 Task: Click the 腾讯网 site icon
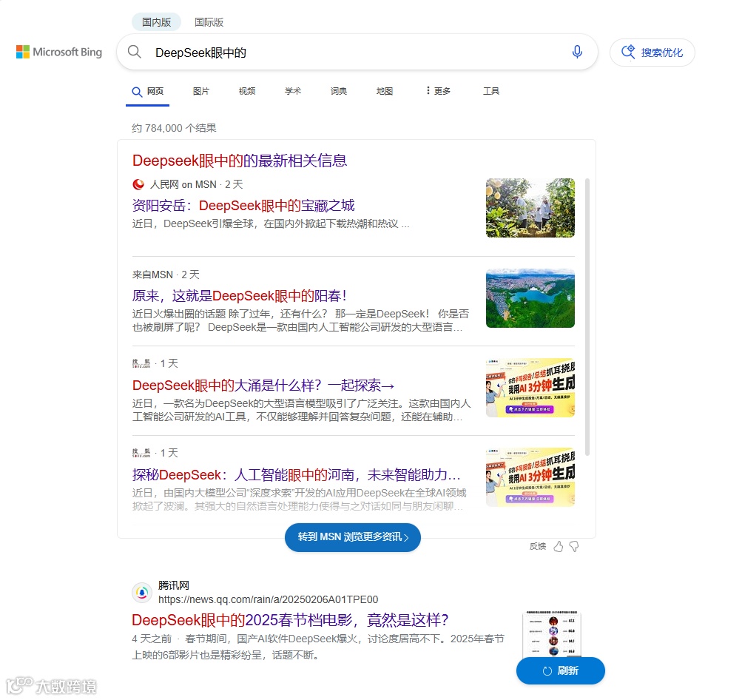(141, 593)
